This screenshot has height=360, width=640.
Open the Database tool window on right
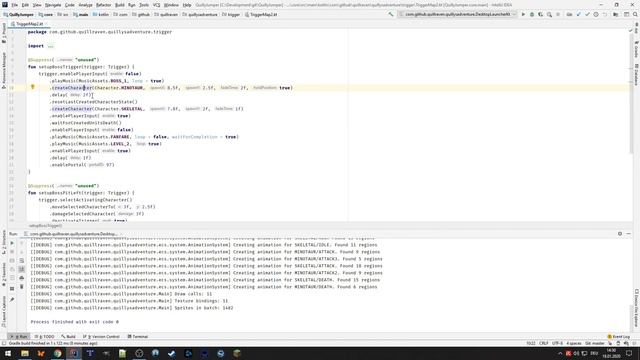(x=636, y=75)
